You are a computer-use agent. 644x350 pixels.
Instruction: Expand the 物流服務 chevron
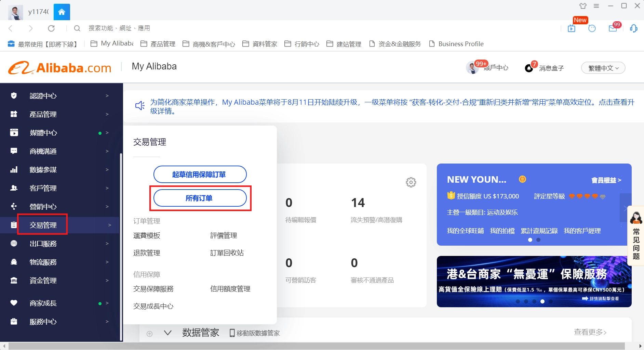tap(107, 262)
